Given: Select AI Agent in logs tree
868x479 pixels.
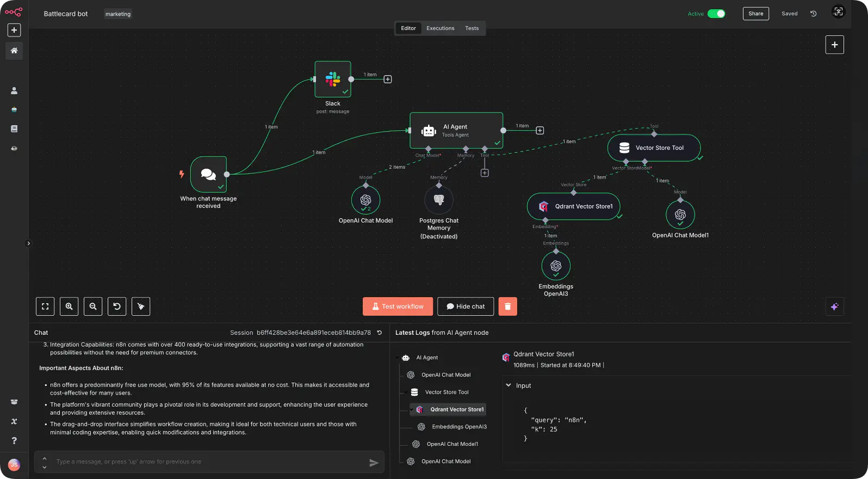Looking at the screenshot, I should (427, 358).
